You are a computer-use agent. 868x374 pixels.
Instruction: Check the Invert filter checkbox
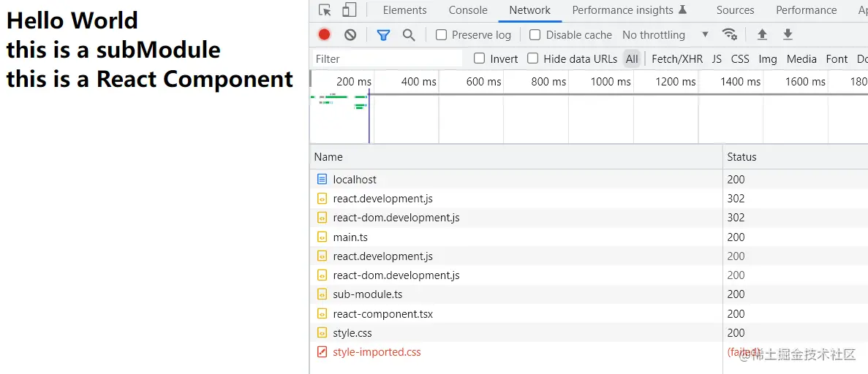click(480, 58)
